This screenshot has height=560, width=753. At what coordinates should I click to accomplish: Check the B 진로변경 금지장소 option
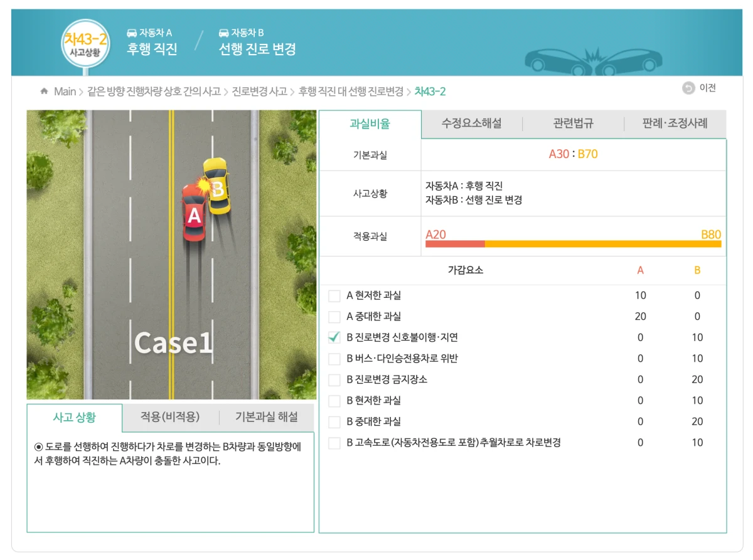point(334,379)
